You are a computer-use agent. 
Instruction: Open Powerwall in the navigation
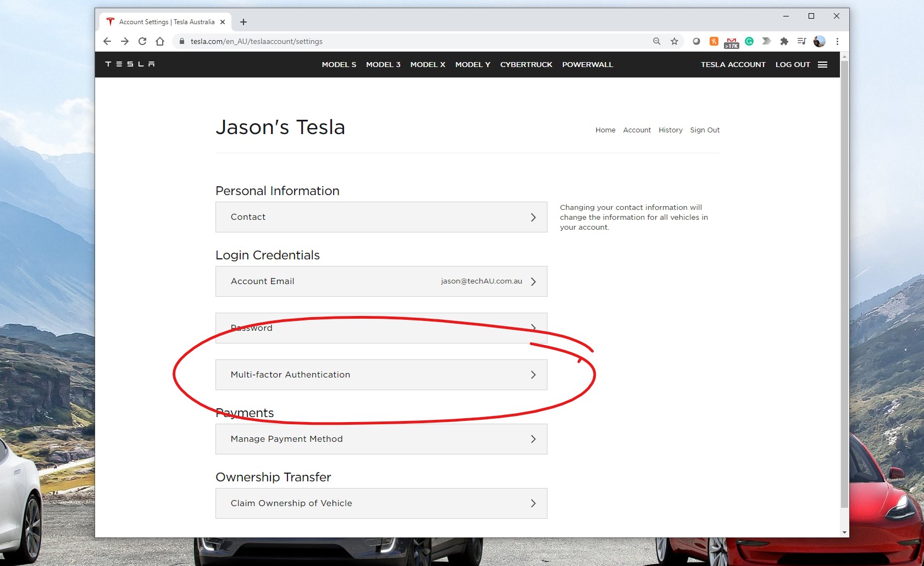pos(588,64)
